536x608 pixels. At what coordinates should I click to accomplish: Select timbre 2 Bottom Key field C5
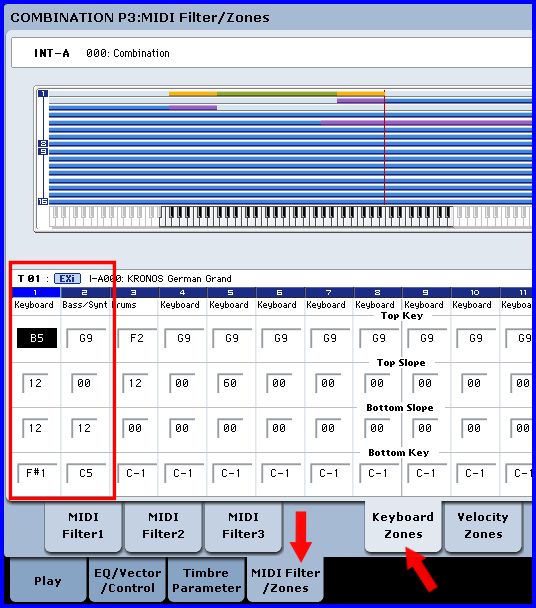click(86, 473)
